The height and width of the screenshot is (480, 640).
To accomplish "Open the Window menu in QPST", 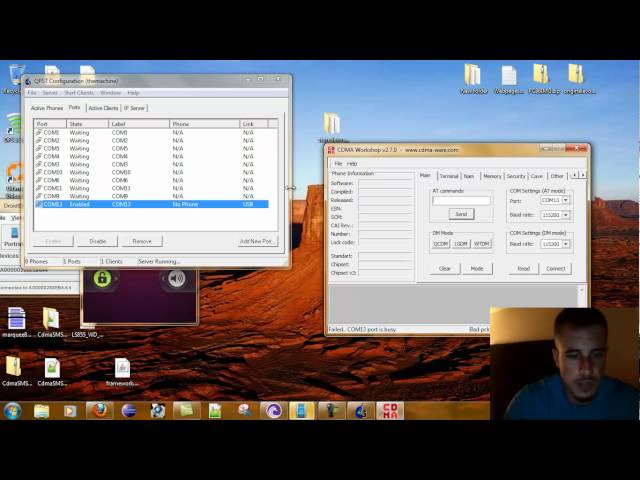I will [x=111, y=93].
